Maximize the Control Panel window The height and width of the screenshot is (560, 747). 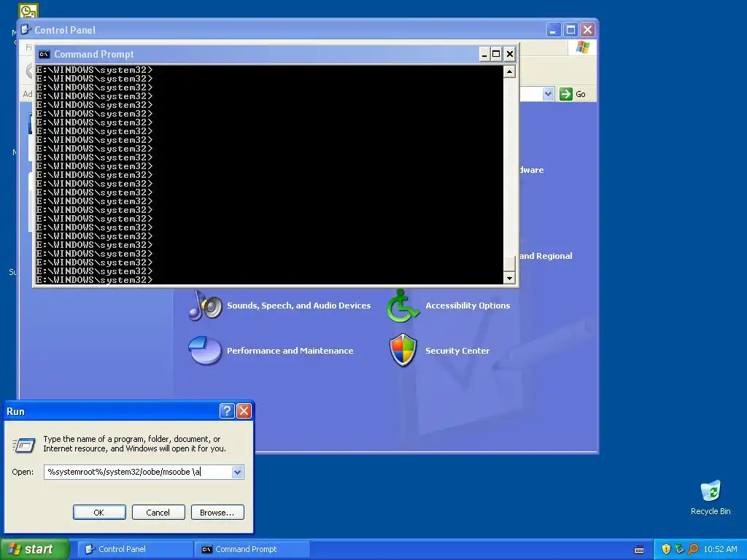point(570,30)
